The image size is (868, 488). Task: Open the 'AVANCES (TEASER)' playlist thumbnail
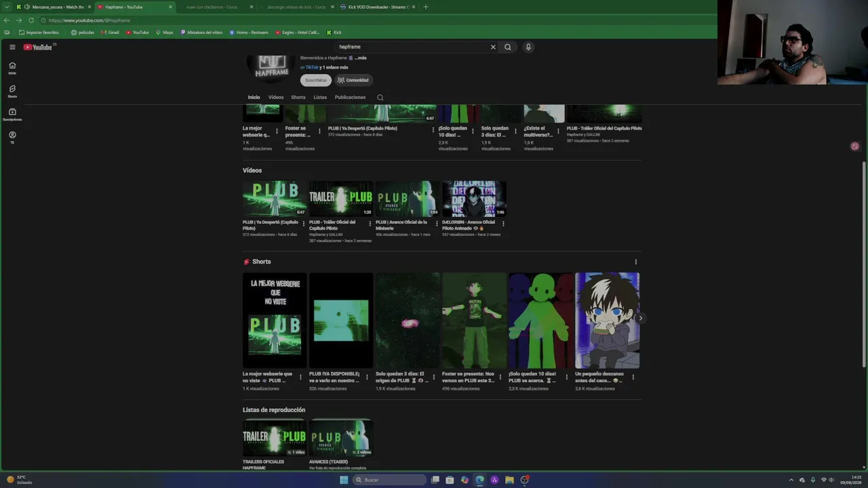click(x=341, y=438)
